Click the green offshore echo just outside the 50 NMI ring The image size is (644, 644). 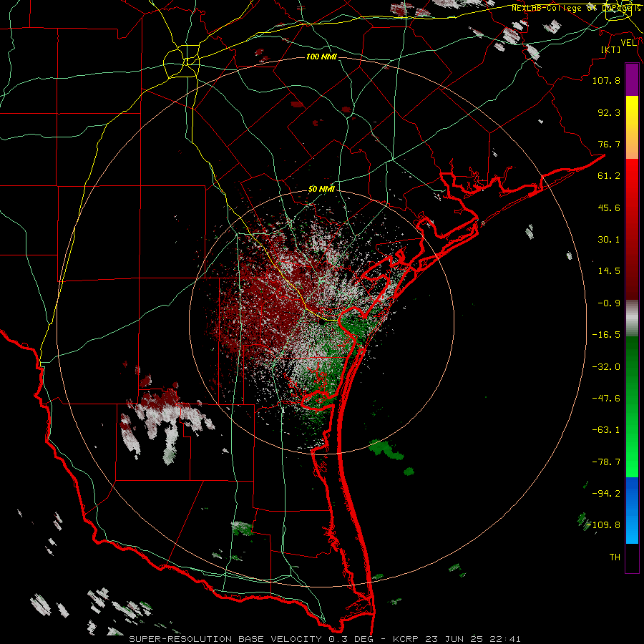tap(386, 449)
